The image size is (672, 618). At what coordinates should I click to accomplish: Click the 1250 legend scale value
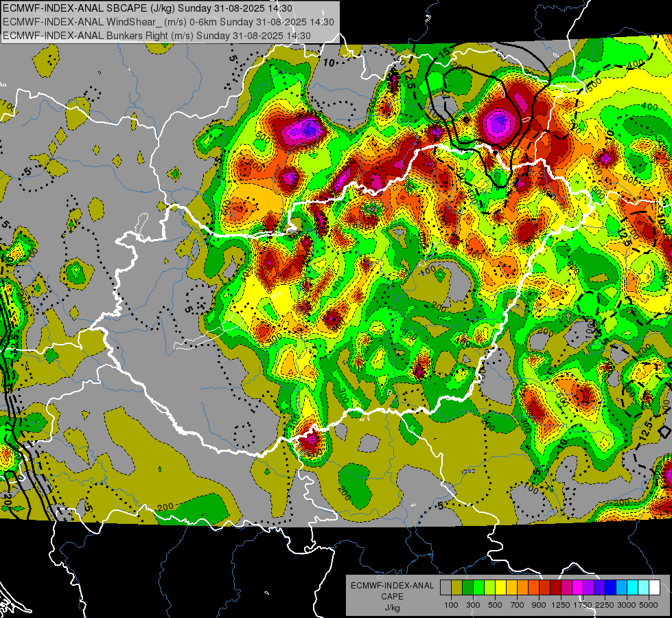click(x=561, y=605)
